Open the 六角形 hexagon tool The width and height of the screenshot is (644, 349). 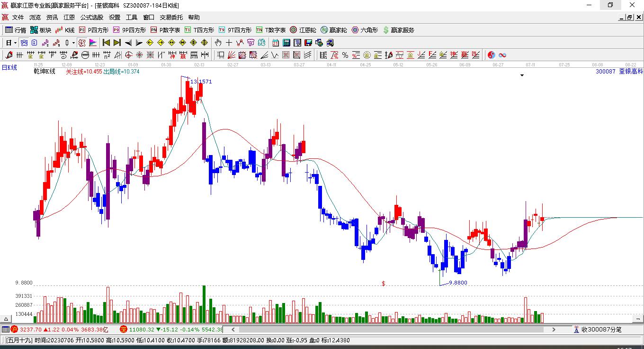click(365, 30)
